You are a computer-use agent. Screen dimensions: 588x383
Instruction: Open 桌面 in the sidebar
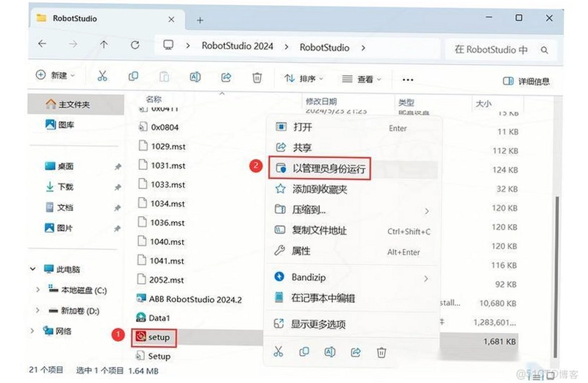[x=60, y=166]
